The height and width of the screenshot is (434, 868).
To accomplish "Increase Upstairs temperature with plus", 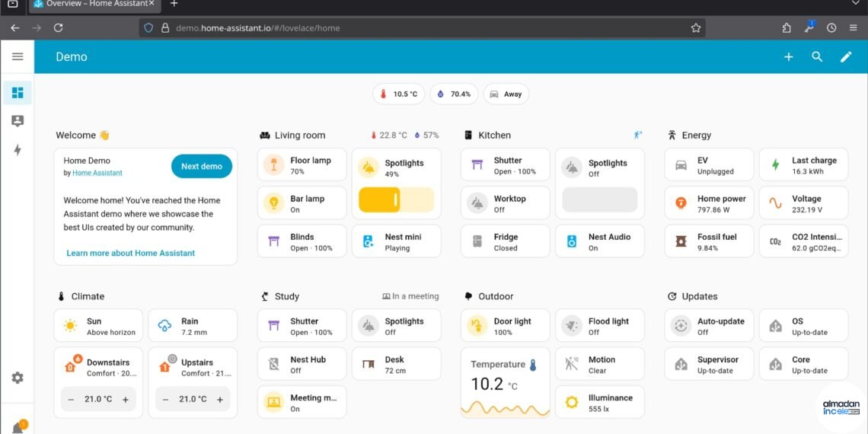I will click(220, 400).
